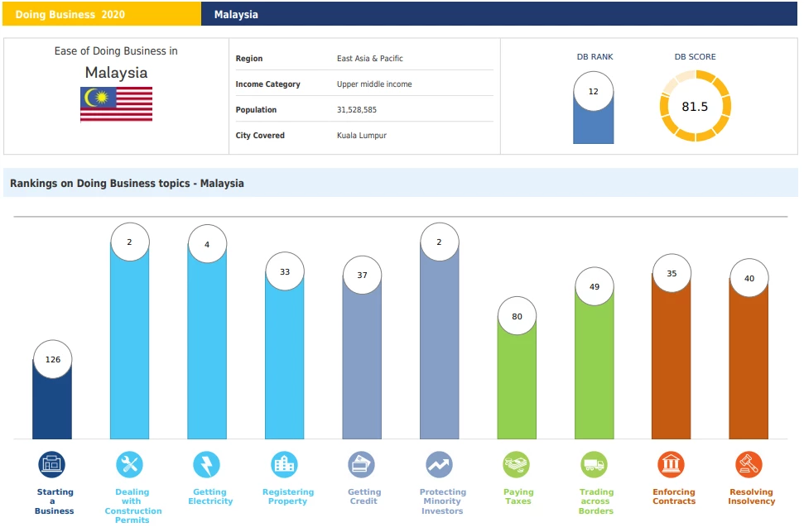This screenshot has height=532, width=804.
Task: Click the Starting a Business label
Action: pos(55,501)
